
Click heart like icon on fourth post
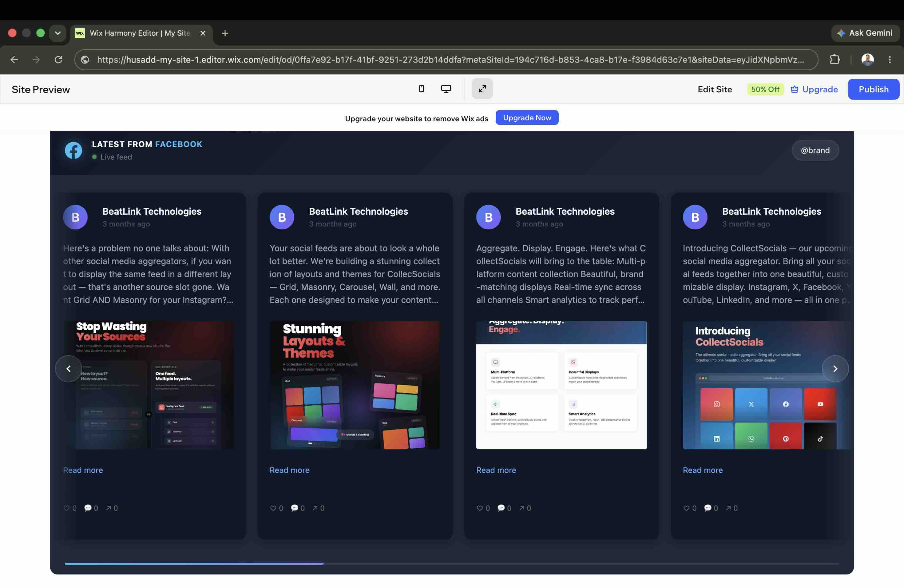(686, 508)
